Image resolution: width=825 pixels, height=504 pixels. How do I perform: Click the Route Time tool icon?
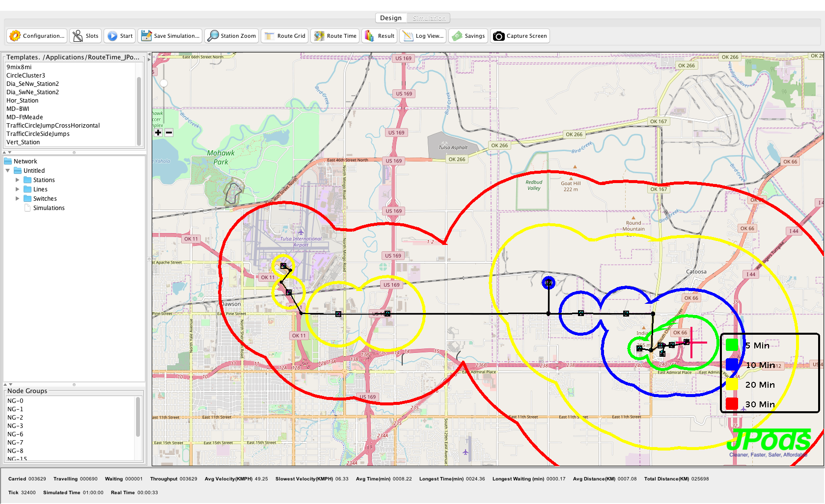[319, 36]
